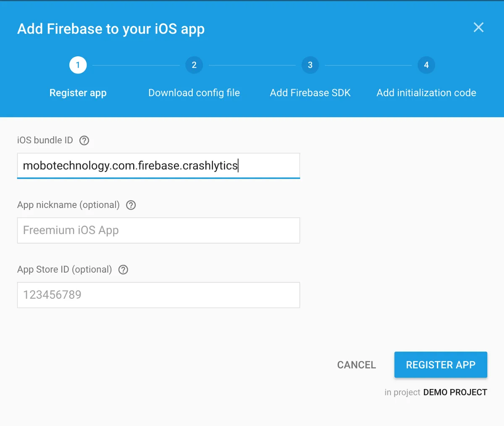Image resolution: width=504 pixels, height=426 pixels.
Task: Click the App nickname input field
Action: (158, 230)
